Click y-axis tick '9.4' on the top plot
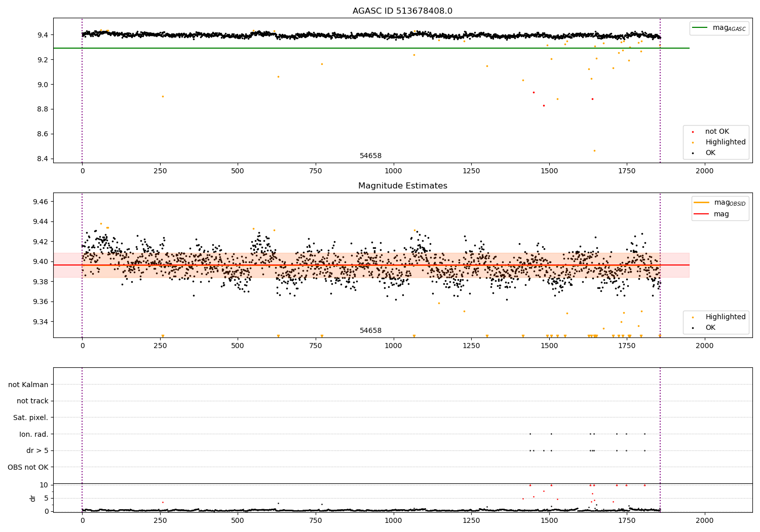 click(43, 35)
